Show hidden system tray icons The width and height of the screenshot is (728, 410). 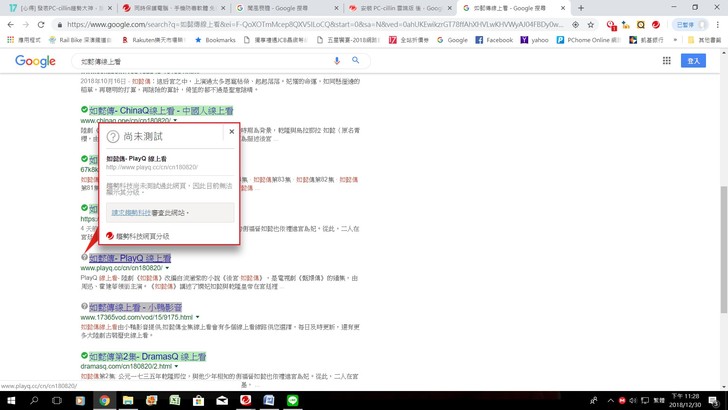click(611, 400)
